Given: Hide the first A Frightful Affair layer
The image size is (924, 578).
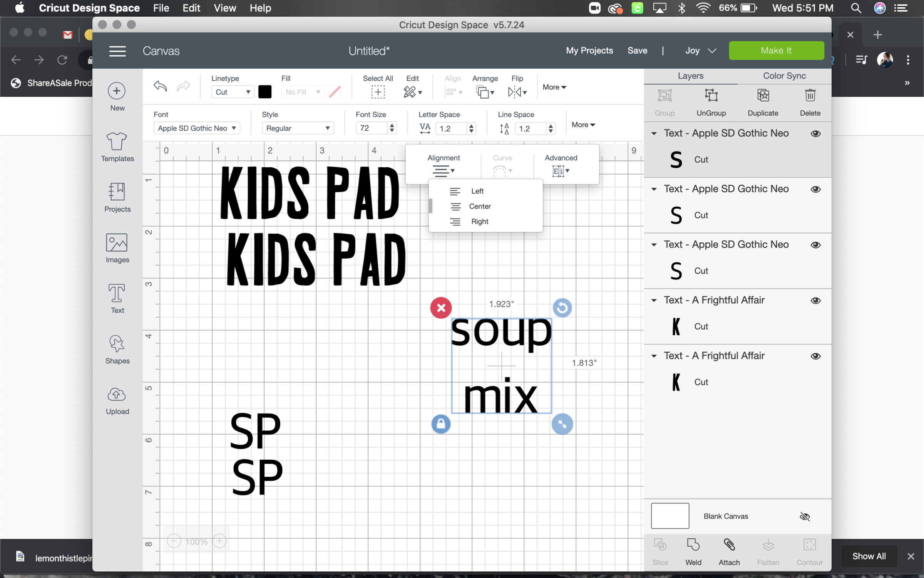Looking at the screenshot, I should [x=815, y=301].
